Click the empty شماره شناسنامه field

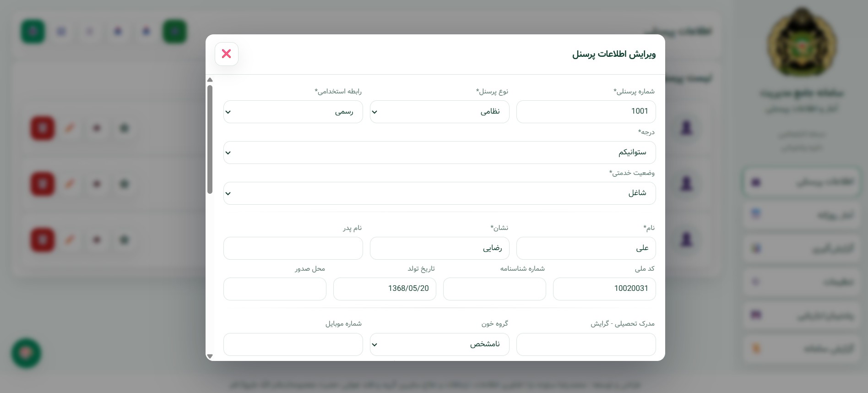pos(494,289)
